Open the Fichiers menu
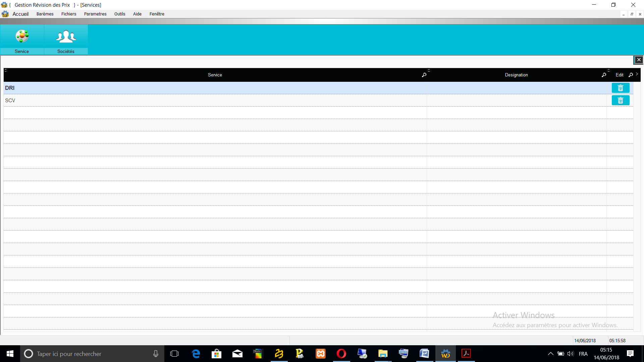 (x=69, y=14)
